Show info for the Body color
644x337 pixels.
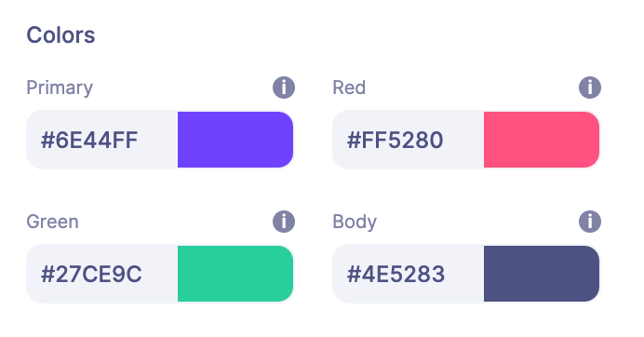coord(590,222)
